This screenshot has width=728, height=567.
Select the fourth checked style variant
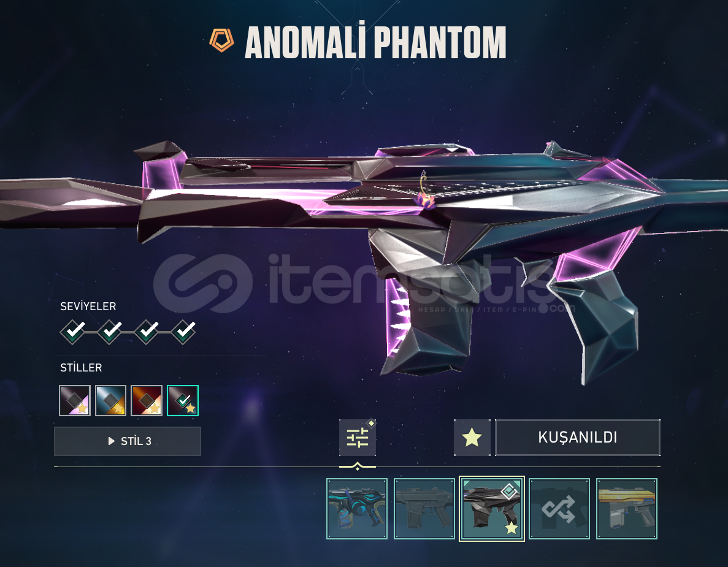183,400
